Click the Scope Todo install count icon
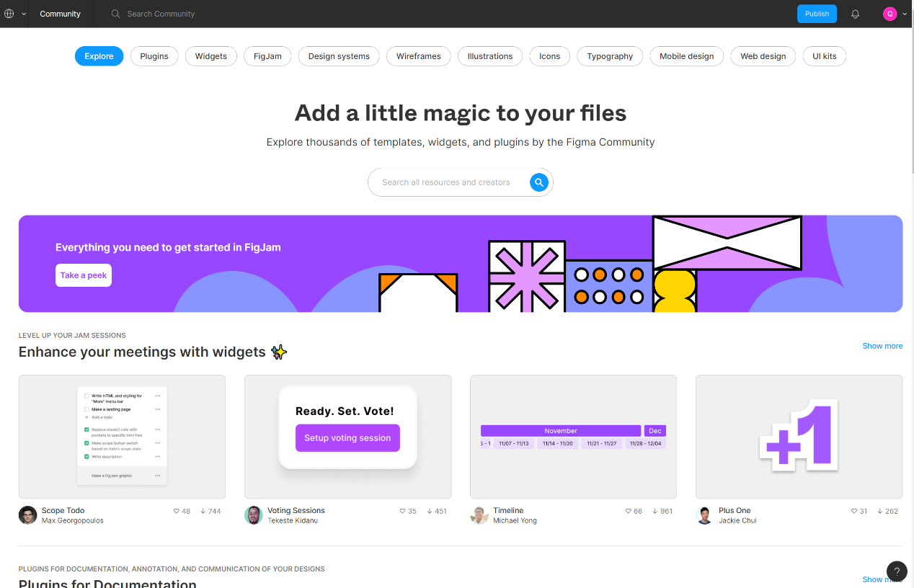This screenshot has width=914, height=588. click(204, 511)
